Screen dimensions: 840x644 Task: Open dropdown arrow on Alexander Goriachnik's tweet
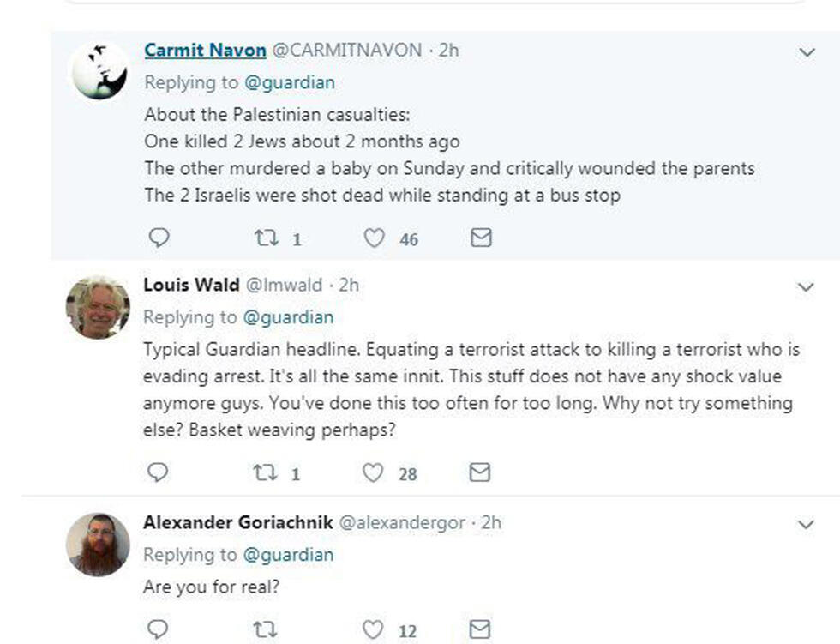[x=806, y=524]
